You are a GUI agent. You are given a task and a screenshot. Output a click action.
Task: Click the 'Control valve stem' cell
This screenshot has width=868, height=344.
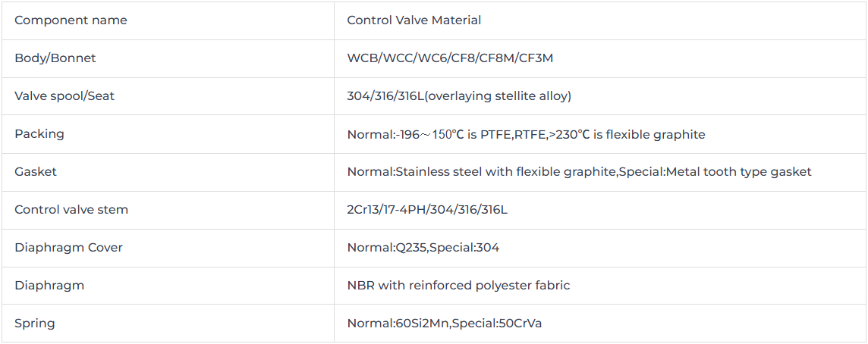click(x=168, y=210)
